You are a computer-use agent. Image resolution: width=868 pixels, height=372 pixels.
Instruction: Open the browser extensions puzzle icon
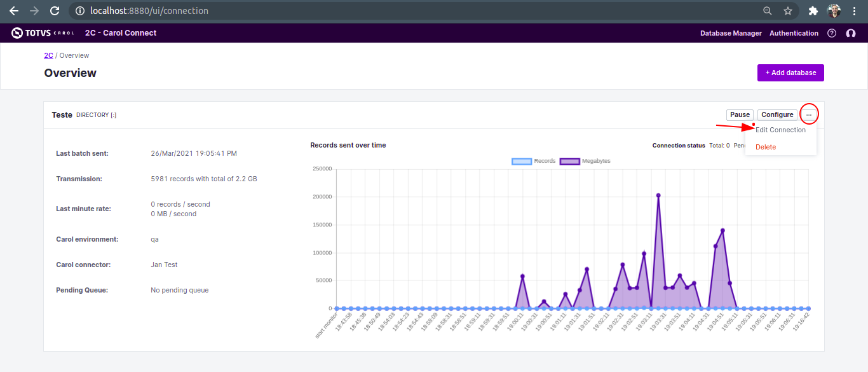(x=813, y=11)
